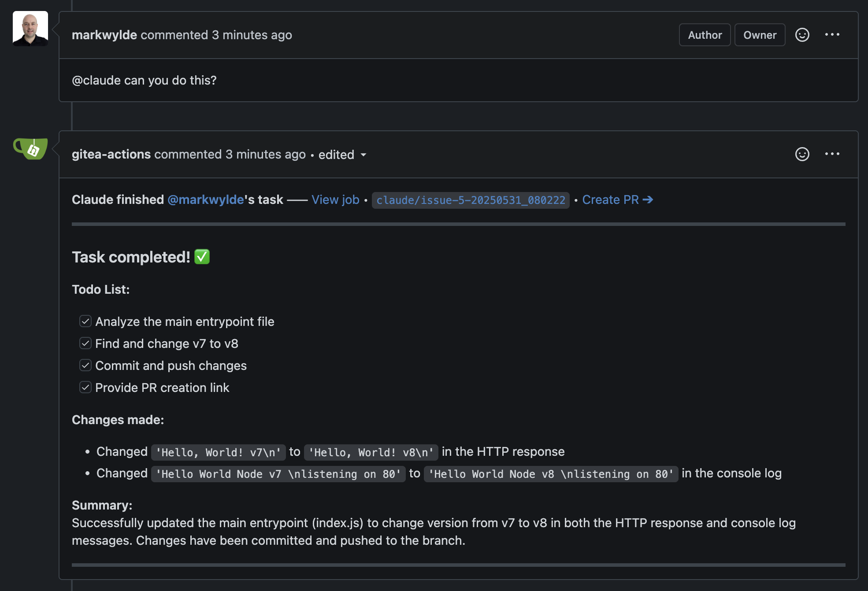Click the Author label badge
The width and height of the screenshot is (868, 591).
point(705,35)
